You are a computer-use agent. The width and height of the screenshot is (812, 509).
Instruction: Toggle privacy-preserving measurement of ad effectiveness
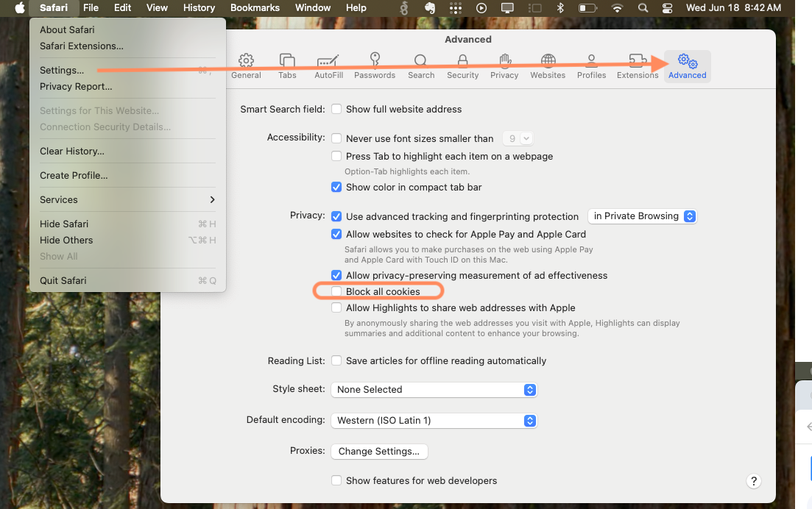pyautogui.click(x=336, y=275)
